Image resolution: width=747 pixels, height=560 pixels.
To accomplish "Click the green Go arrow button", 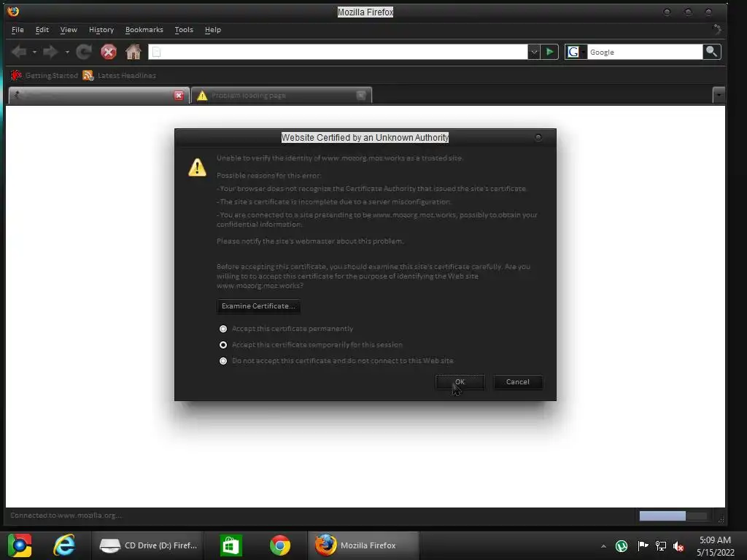I will [x=550, y=52].
